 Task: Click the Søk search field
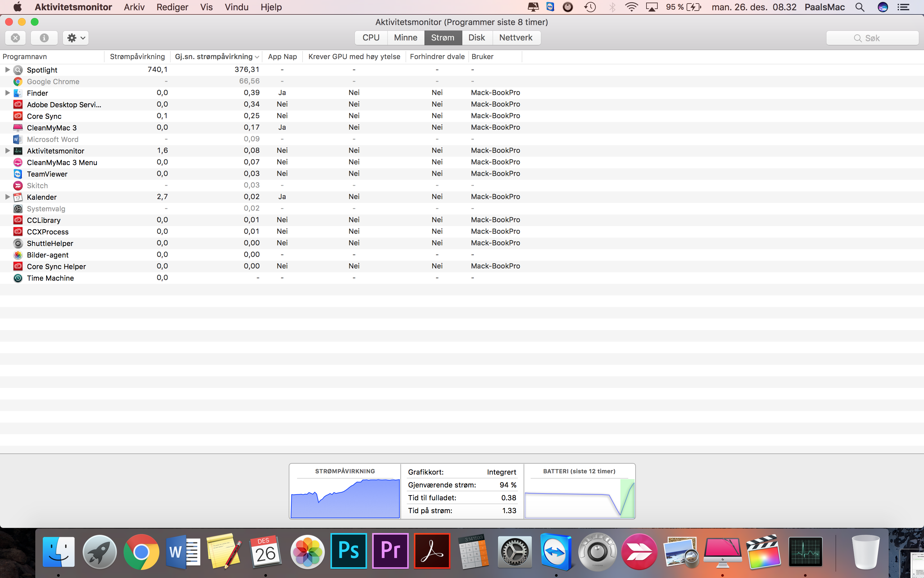[x=872, y=38]
